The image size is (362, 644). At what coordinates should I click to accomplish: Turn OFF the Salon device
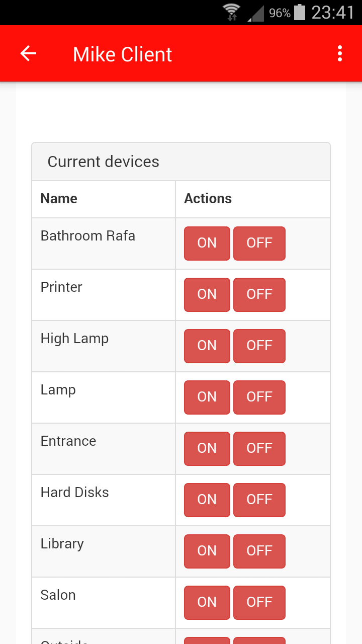pos(259,602)
